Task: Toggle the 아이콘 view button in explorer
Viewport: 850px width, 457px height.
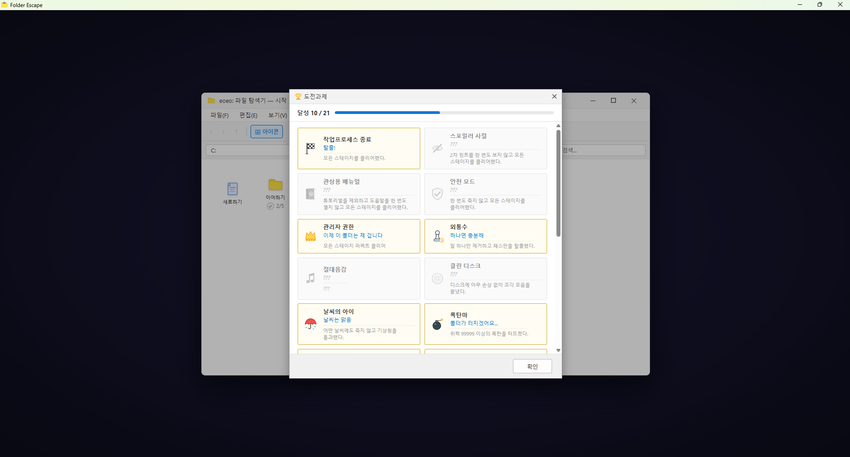Action: [266, 132]
